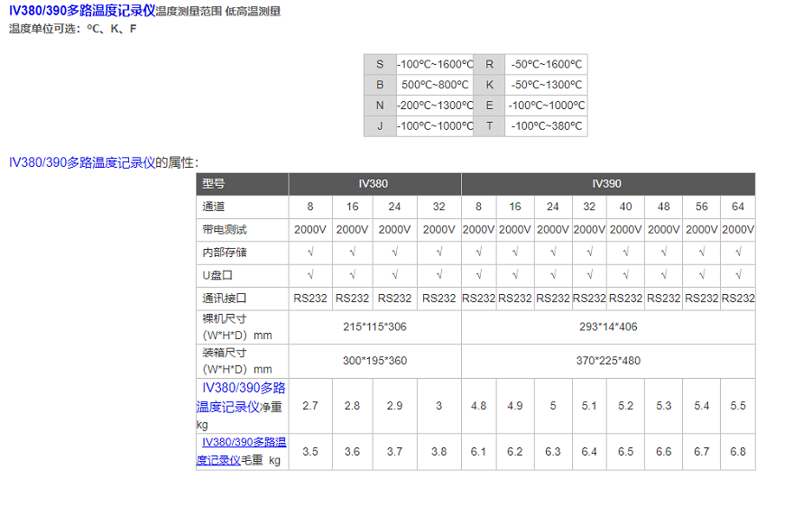
Task: Click the 型号 header cell
Action: click(x=242, y=183)
